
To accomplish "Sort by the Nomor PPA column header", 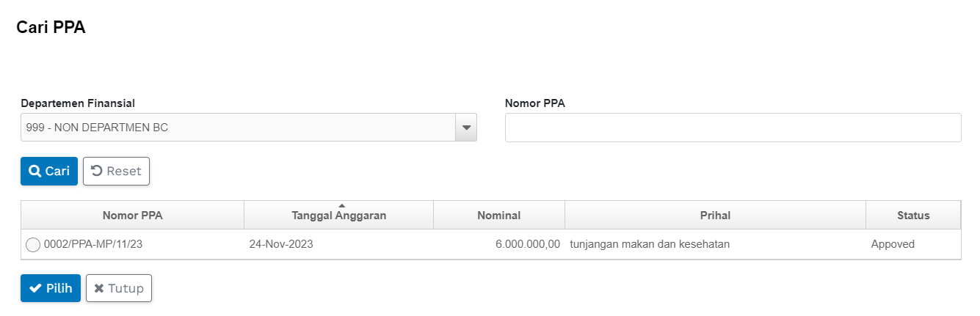I will (x=132, y=216).
